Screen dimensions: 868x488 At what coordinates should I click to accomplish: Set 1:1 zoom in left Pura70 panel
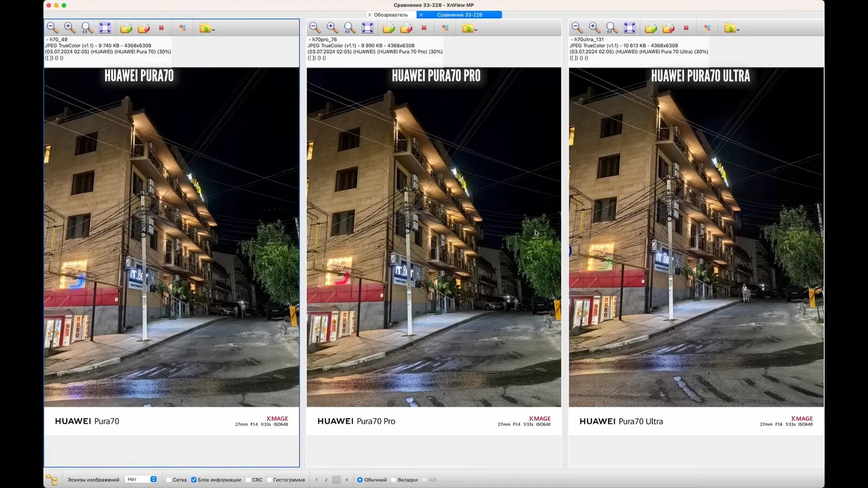tap(87, 28)
